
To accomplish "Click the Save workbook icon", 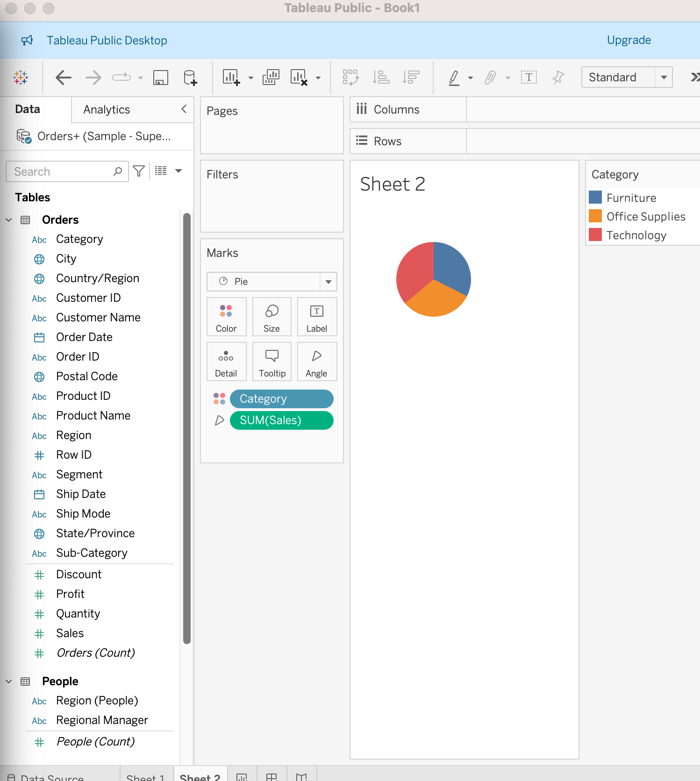I will pyautogui.click(x=161, y=78).
